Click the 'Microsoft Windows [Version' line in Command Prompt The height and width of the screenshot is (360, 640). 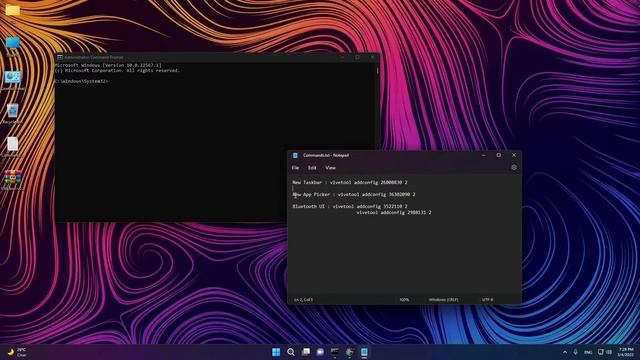click(108, 65)
